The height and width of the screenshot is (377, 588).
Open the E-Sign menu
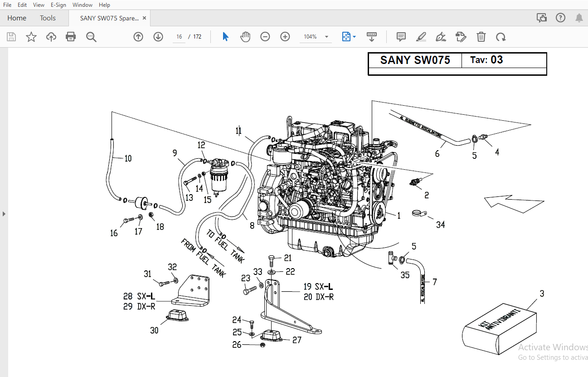(58, 5)
